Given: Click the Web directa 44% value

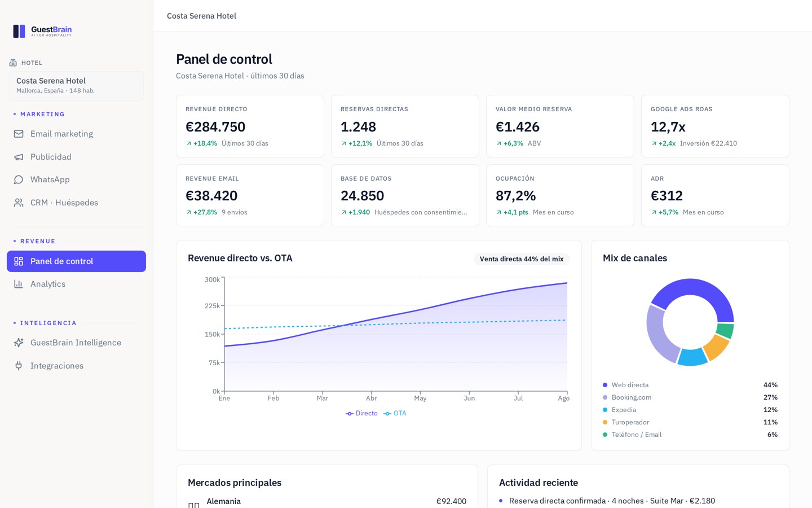Looking at the screenshot, I should click(x=770, y=385).
